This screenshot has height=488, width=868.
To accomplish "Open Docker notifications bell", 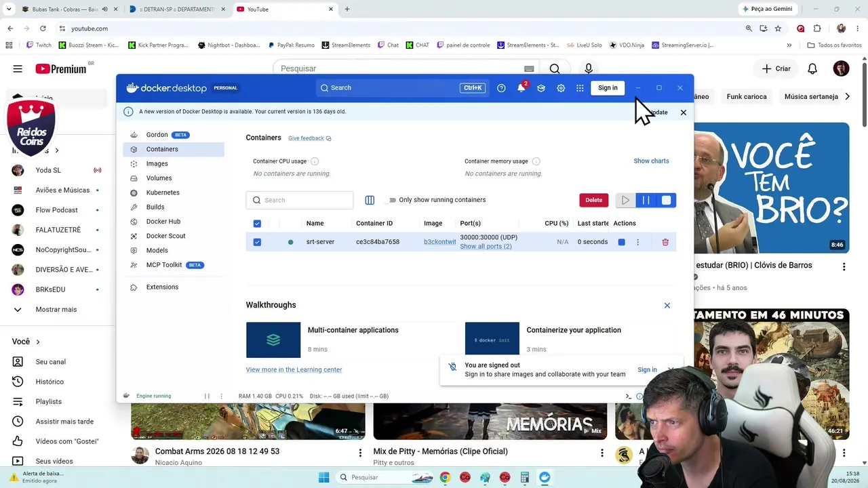I will [521, 88].
